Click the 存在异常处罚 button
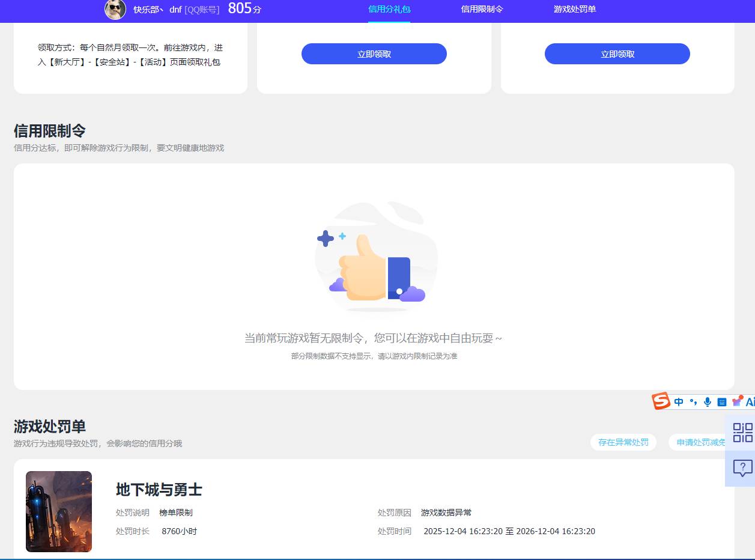Screen dimensions: 755x560 [623, 442]
